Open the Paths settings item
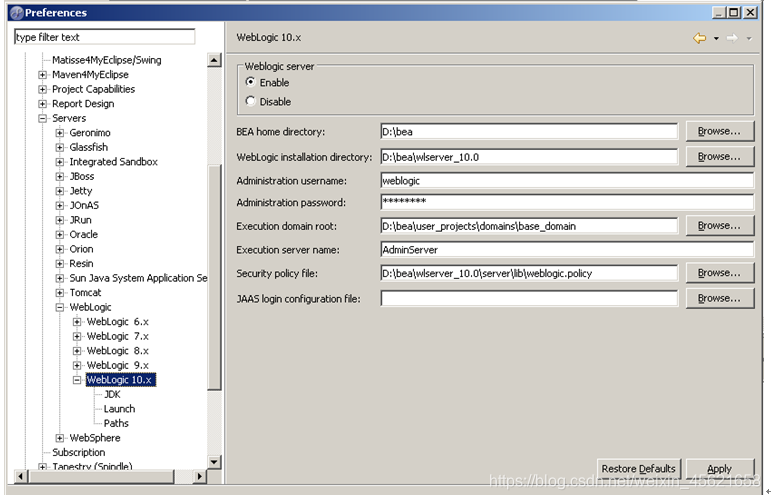 point(116,423)
